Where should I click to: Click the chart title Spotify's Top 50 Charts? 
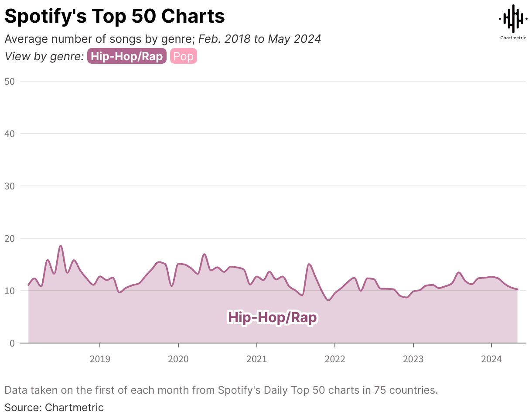point(114,16)
